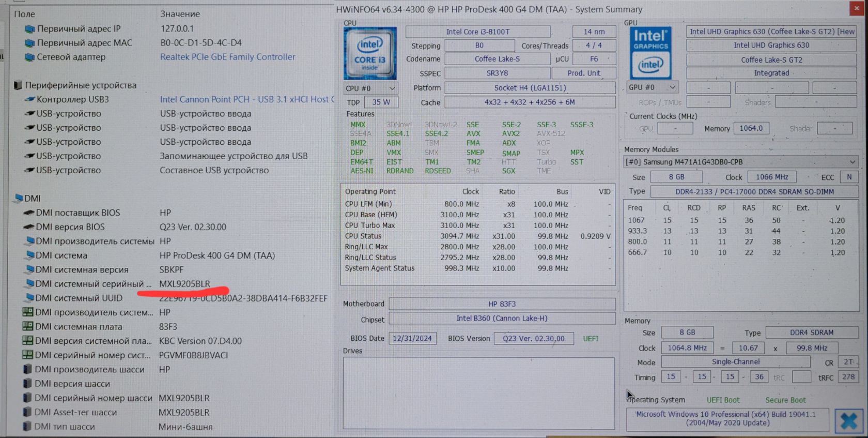
Task: Close the HWiNFO64 System Summary window
Action: [856, 8]
